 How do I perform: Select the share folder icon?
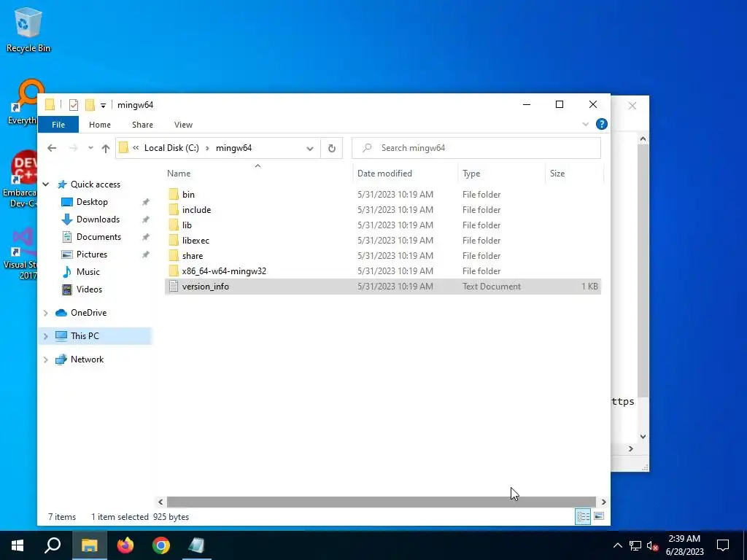click(174, 256)
